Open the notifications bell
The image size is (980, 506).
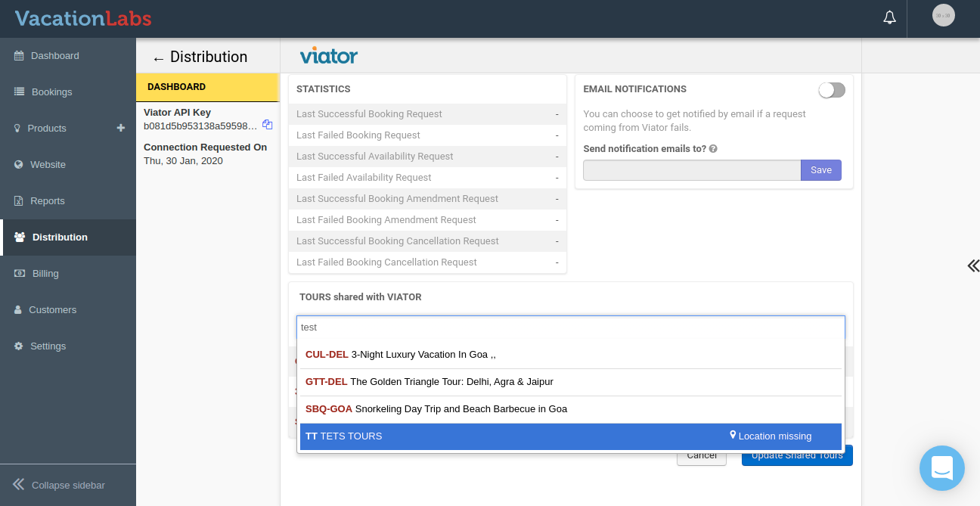point(889,17)
